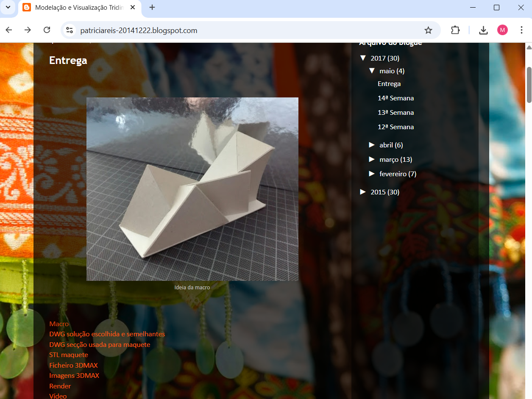Collapse the 2017 archive triangle

click(363, 58)
